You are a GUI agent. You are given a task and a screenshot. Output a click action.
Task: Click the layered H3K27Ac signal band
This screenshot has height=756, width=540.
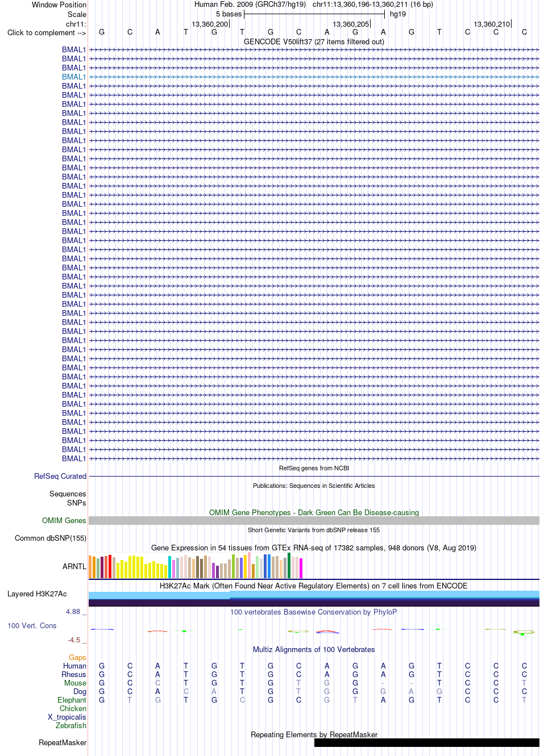click(x=314, y=599)
